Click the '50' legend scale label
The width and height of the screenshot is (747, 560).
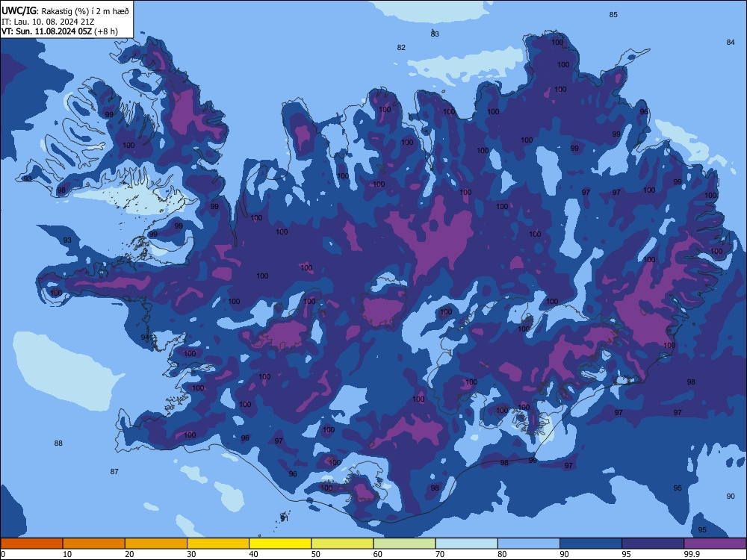click(x=316, y=554)
